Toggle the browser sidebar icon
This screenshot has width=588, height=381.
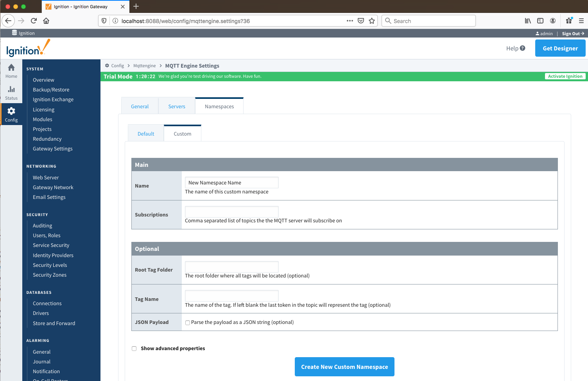tap(540, 21)
